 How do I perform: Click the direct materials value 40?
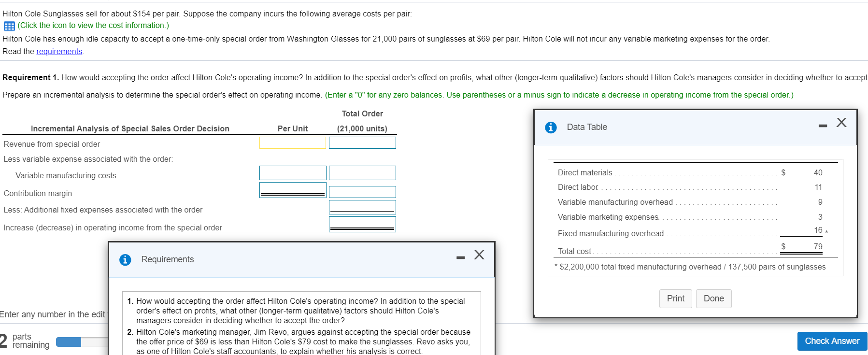[x=818, y=172]
